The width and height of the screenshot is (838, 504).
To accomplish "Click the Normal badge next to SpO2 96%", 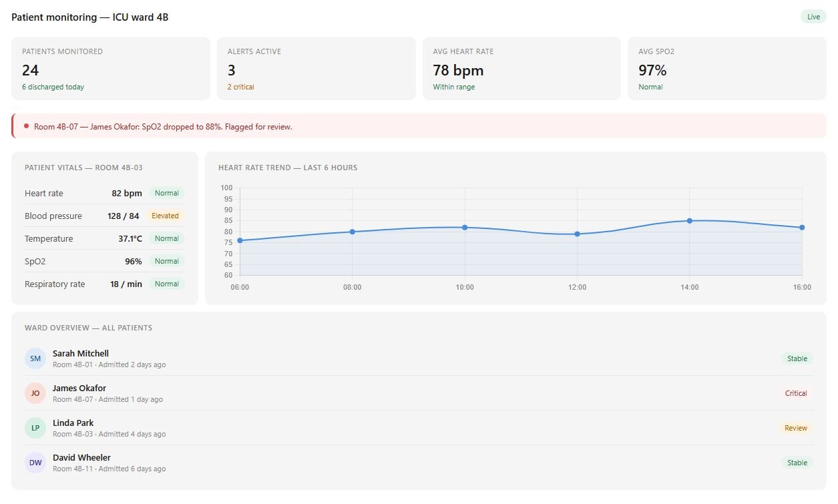I will pos(167,261).
